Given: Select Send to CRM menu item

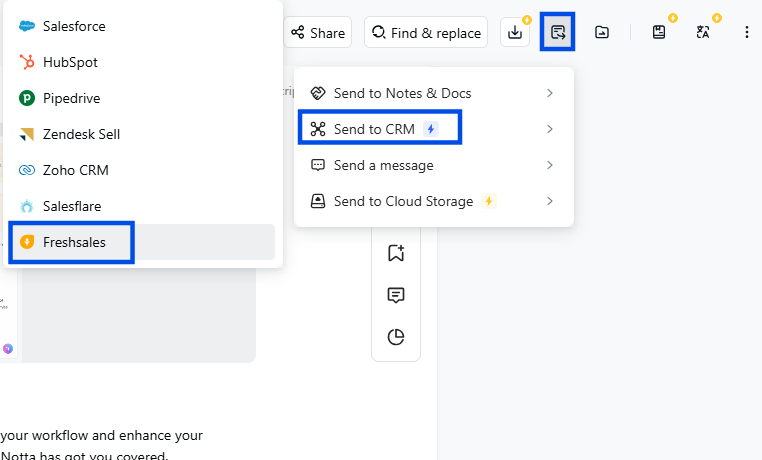Looking at the screenshot, I should click(x=433, y=129).
